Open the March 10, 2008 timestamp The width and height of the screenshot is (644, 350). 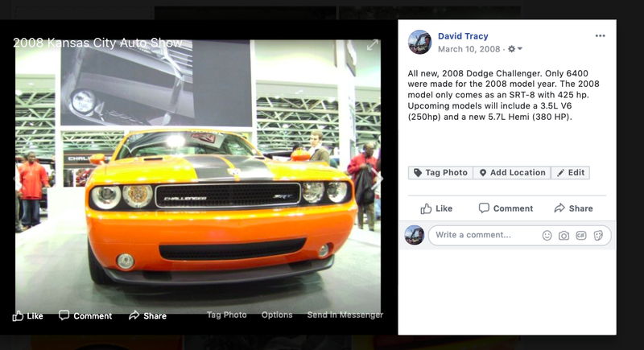pyautogui.click(x=469, y=49)
